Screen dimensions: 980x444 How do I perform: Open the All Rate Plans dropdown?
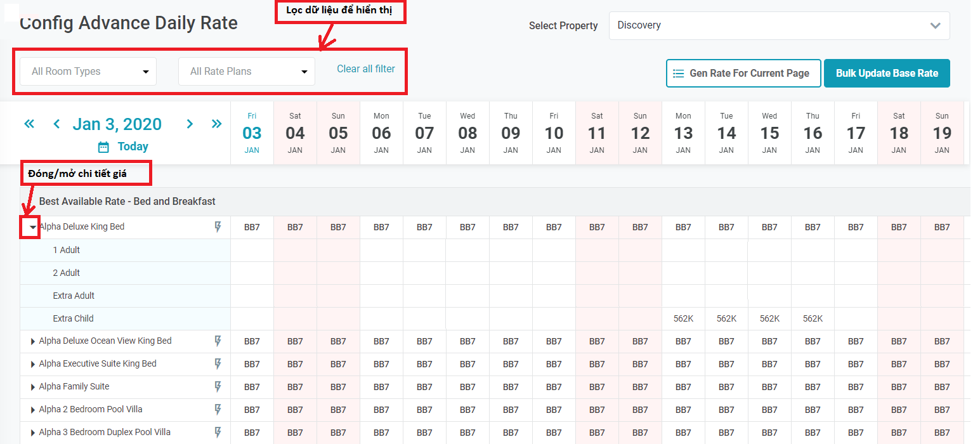pyautogui.click(x=247, y=72)
